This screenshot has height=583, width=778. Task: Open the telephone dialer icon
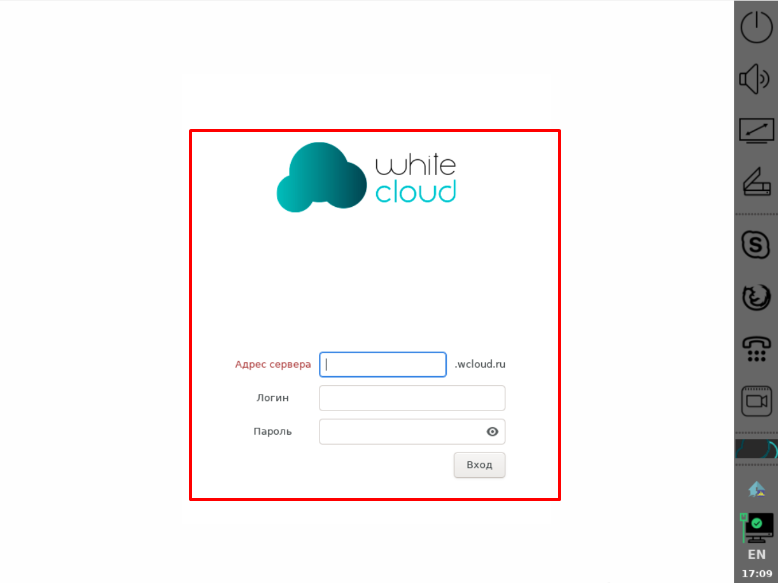(x=756, y=348)
